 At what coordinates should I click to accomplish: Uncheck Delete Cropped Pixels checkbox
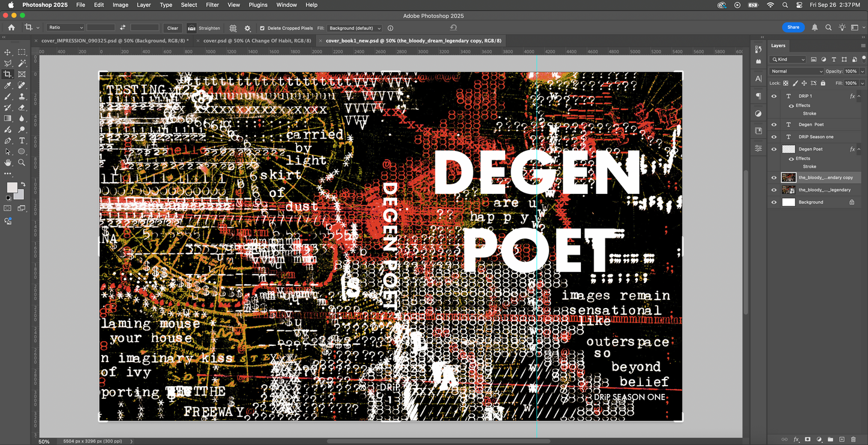[x=262, y=28]
